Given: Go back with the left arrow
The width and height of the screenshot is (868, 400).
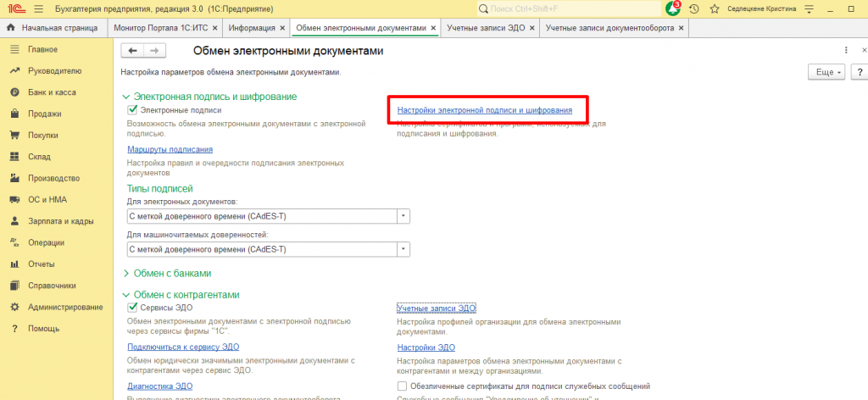Looking at the screenshot, I should (132, 51).
